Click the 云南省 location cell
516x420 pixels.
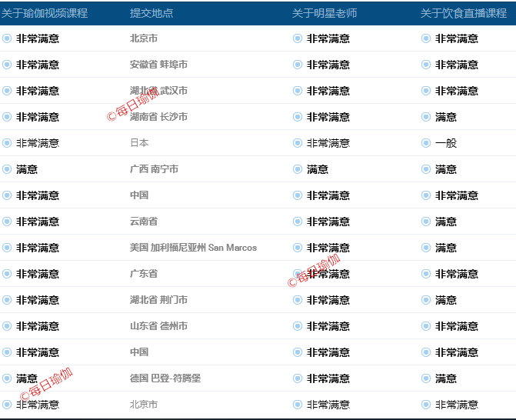pyautogui.click(x=144, y=222)
